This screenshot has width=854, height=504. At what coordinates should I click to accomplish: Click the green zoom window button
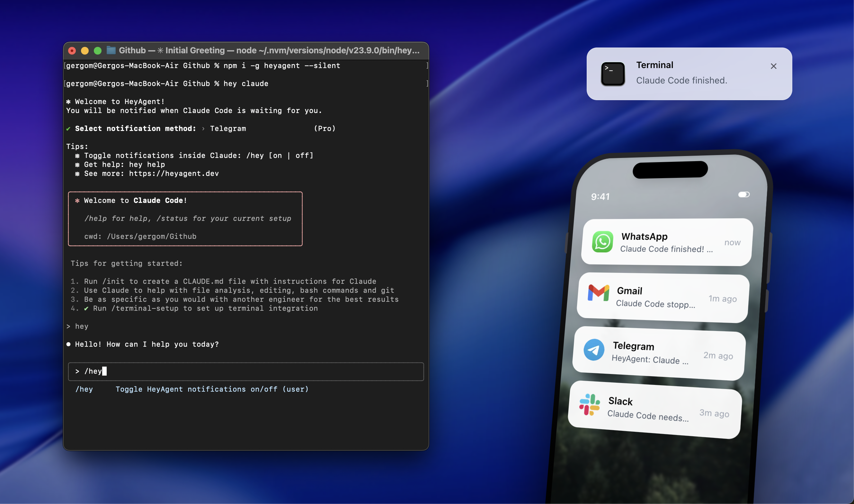click(x=98, y=51)
